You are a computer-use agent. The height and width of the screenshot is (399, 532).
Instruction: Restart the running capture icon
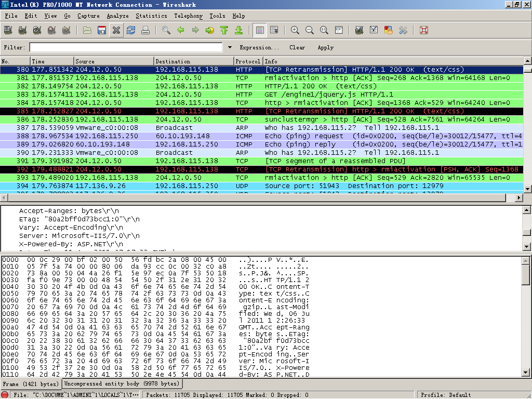point(66,30)
